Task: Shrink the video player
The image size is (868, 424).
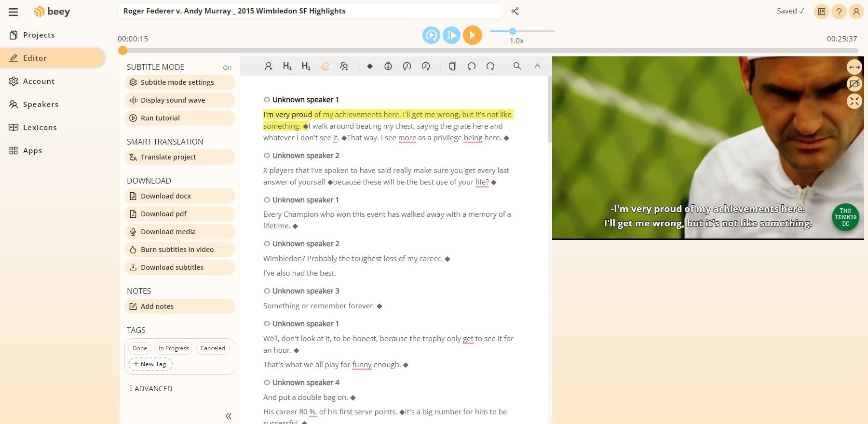Action: coord(854,101)
